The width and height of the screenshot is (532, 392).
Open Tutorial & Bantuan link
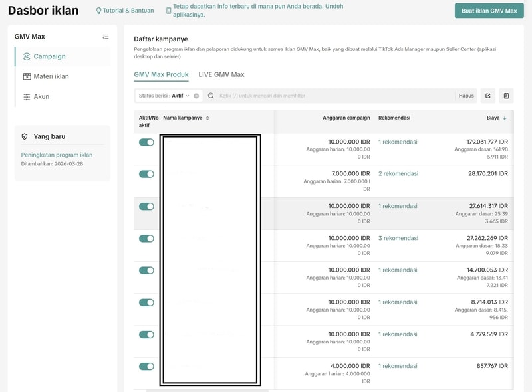128,11
